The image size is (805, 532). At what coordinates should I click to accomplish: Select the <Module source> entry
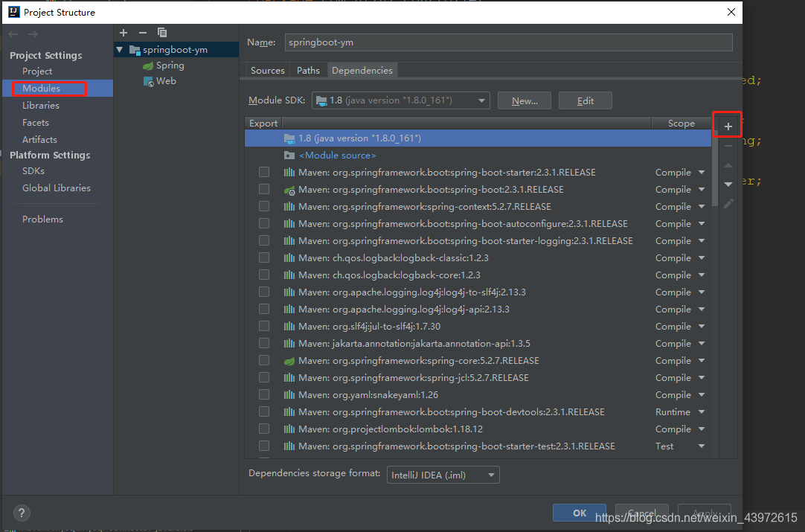click(478, 155)
